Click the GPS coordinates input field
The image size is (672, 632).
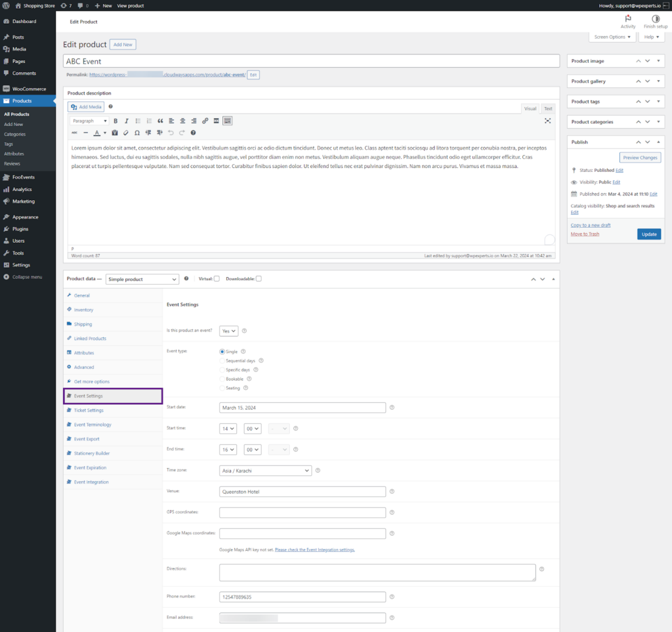click(x=302, y=513)
